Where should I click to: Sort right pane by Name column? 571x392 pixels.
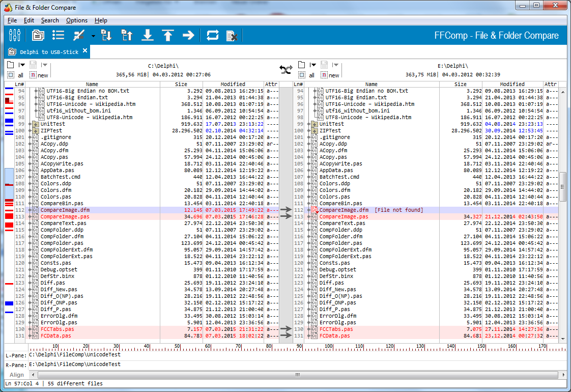[x=372, y=84]
